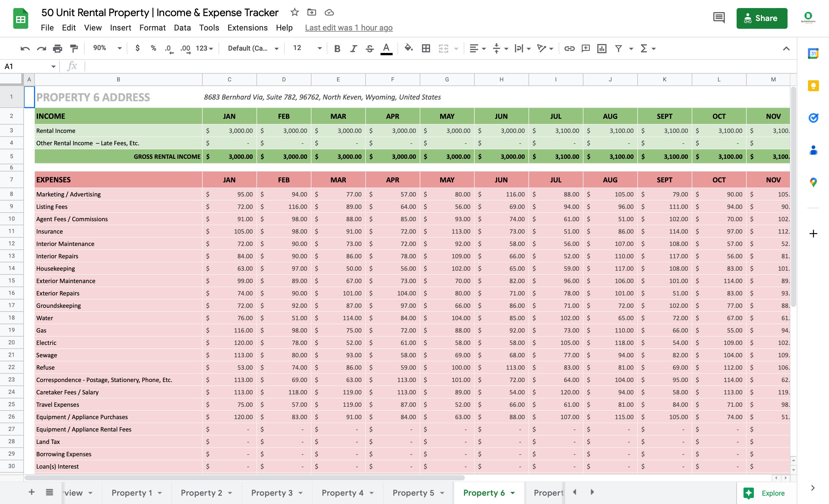Toggle strikethrough formatting

pyautogui.click(x=370, y=49)
